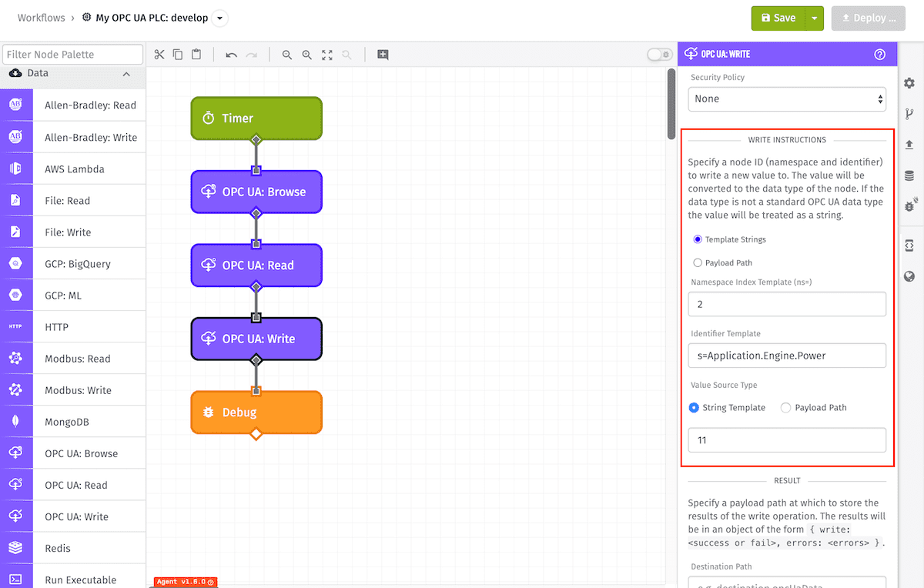Open the versions branch icon tab
Viewport: 924px width, 588px height.
click(x=909, y=114)
